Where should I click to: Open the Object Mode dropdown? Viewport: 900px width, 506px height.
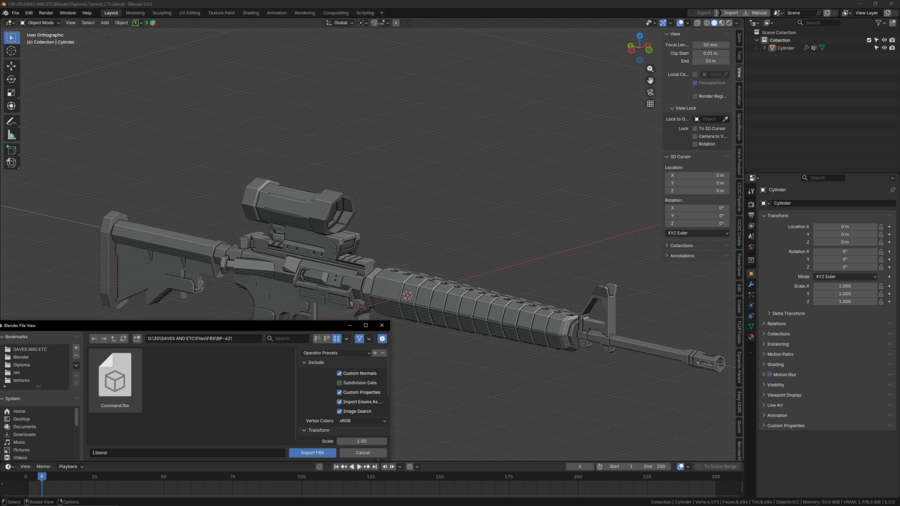pos(40,23)
